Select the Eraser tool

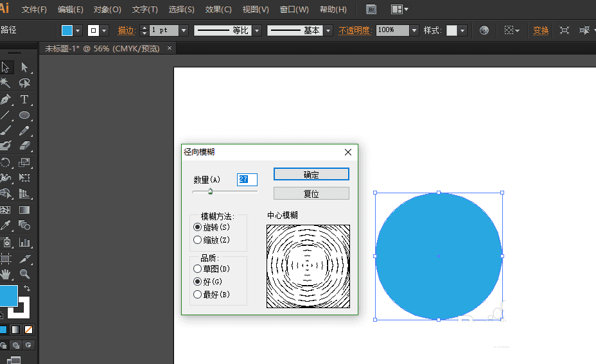click(x=24, y=146)
